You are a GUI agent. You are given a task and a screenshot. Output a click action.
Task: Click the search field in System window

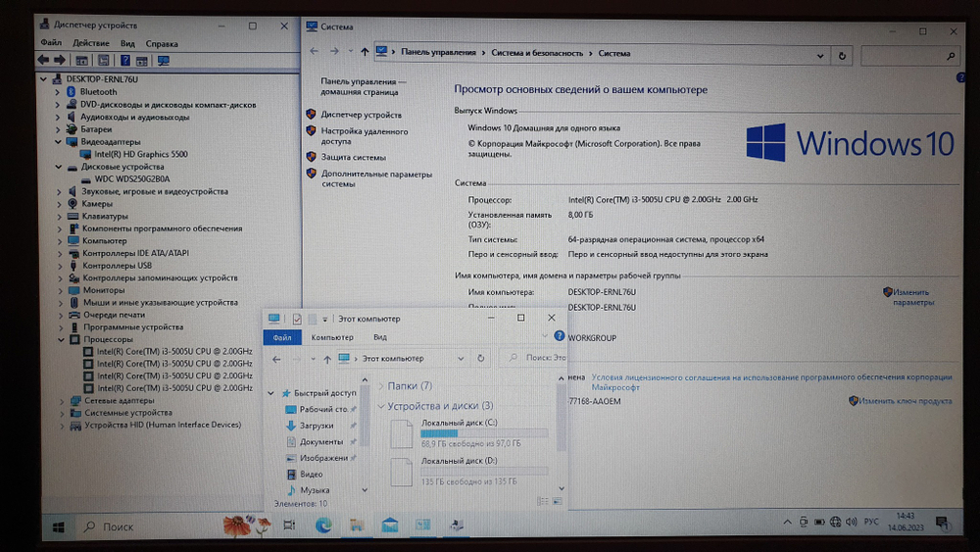click(910, 56)
